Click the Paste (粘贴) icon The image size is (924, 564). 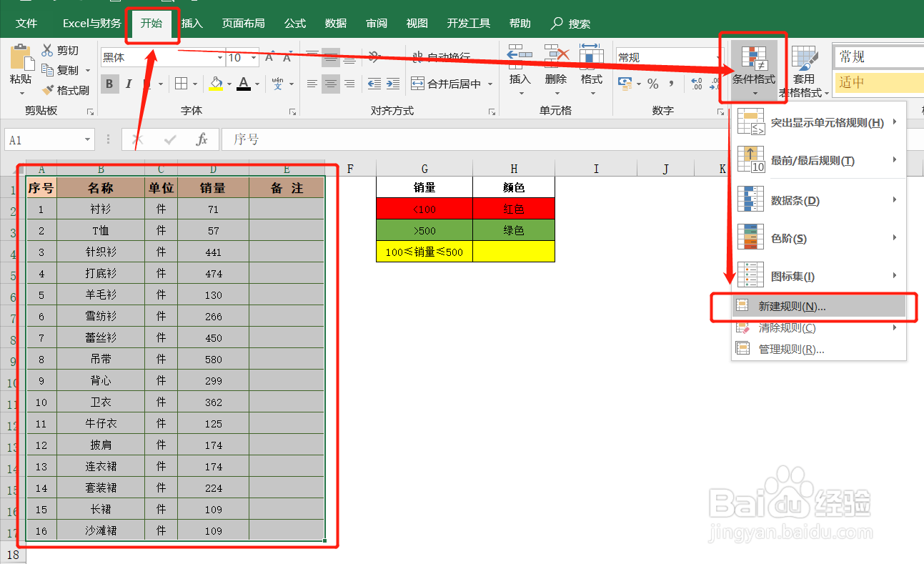click(x=21, y=57)
